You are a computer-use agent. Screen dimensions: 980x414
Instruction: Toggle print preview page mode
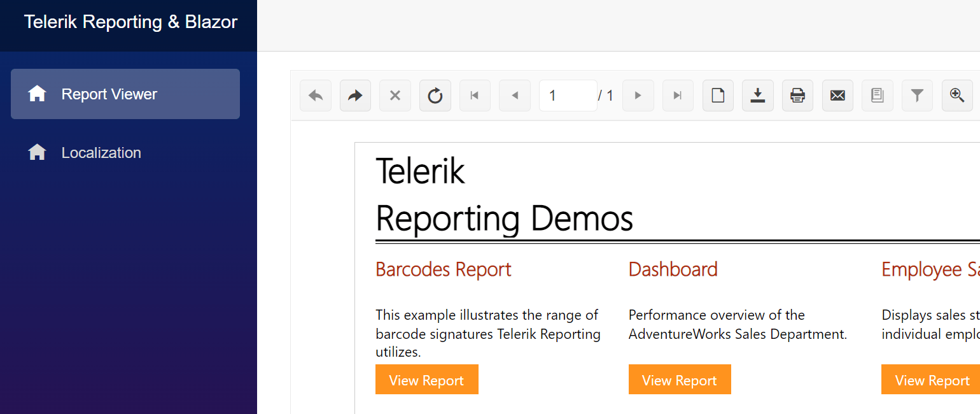(718, 96)
